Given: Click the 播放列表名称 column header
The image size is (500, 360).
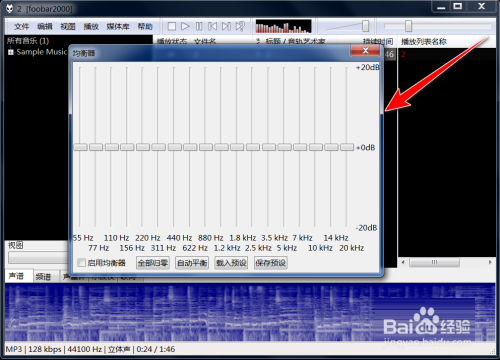Looking at the screenshot, I should coord(424,42).
